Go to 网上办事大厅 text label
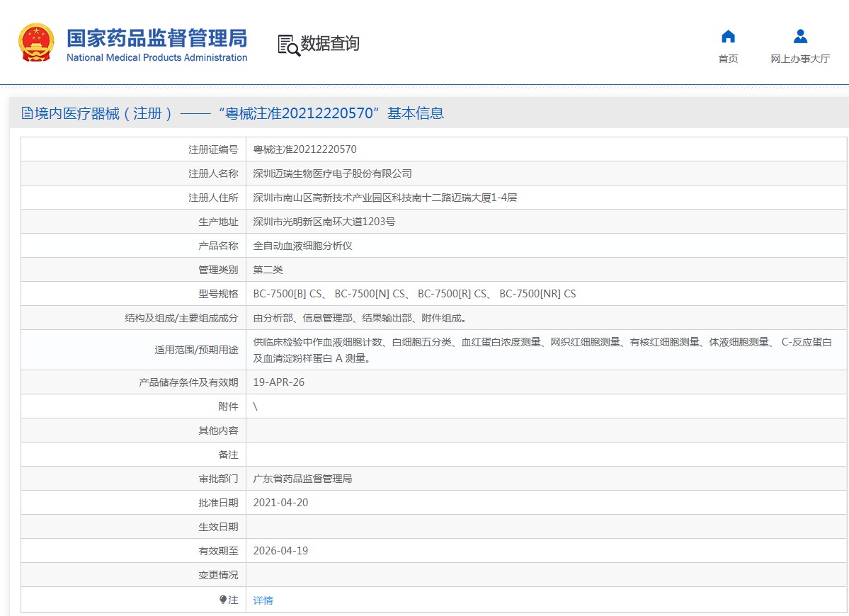 click(800, 59)
